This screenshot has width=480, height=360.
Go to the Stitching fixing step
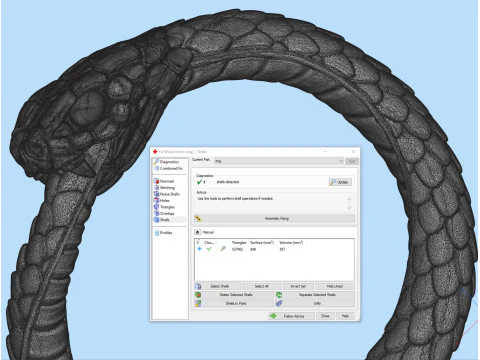tap(167, 188)
